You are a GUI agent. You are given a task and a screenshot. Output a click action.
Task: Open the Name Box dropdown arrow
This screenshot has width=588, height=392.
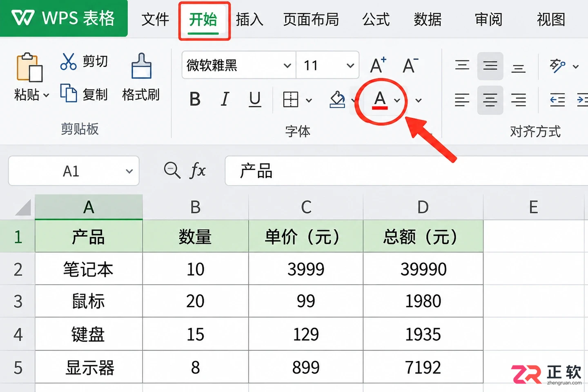pyautogui.click(x=129, y=171)
